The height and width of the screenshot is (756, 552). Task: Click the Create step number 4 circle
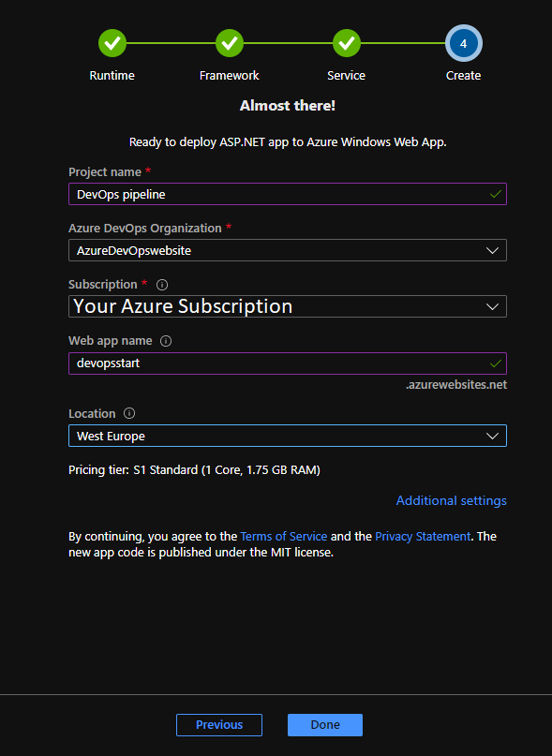click(463, 43)
